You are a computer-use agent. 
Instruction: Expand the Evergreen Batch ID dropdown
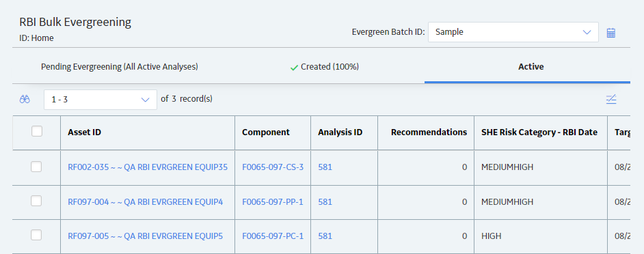pyautogui.click(x=513, y=32)
